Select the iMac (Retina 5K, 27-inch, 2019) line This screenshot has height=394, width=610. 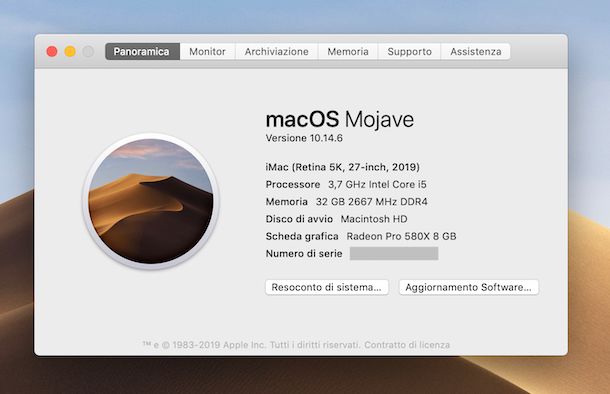343,167
